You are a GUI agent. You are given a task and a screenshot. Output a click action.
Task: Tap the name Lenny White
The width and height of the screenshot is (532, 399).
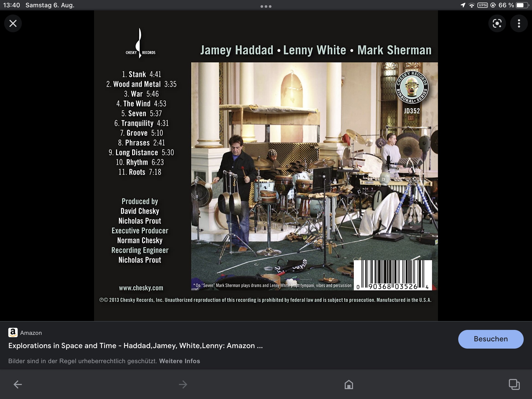point(315,50)
